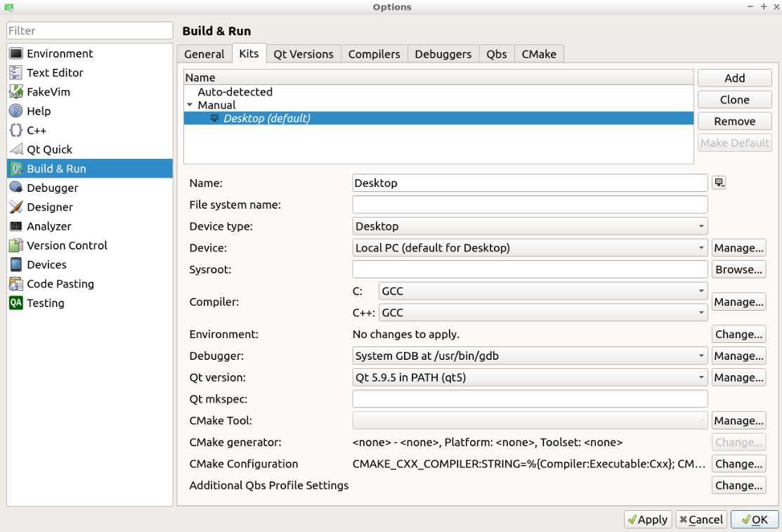This screenshot has height=532, width=782.
Task: Collapse the Manual kits tree node
Action: click(190, 105)
